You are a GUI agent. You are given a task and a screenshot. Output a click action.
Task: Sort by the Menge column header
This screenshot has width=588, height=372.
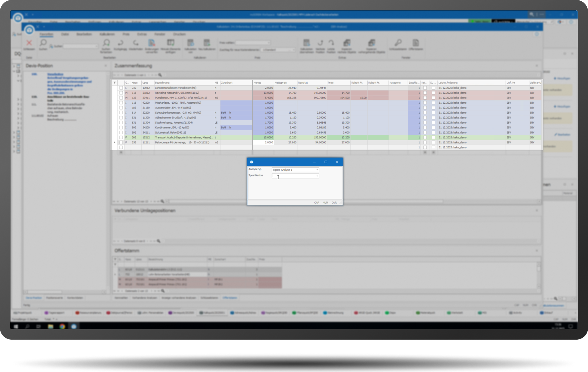click(263, 83)
